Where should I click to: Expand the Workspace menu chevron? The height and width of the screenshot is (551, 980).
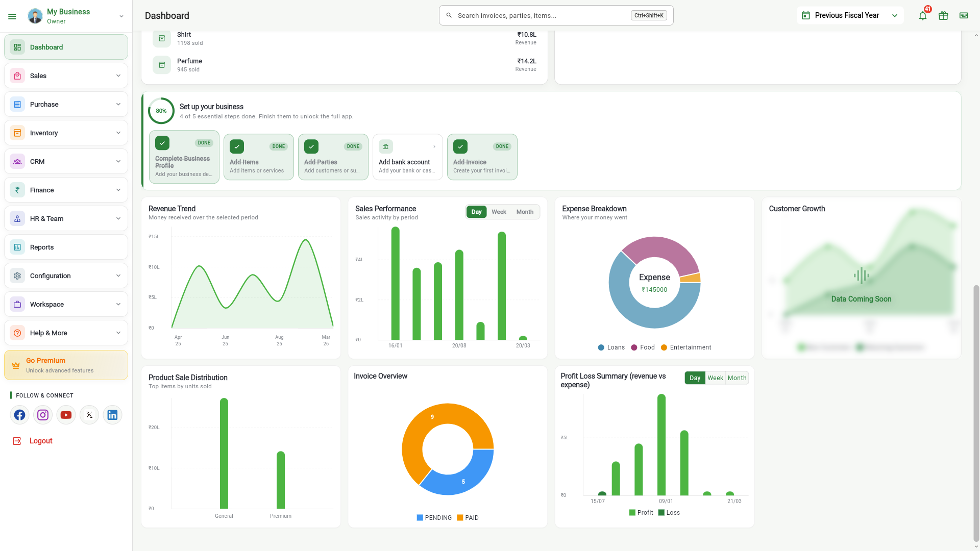pos(118,304)
